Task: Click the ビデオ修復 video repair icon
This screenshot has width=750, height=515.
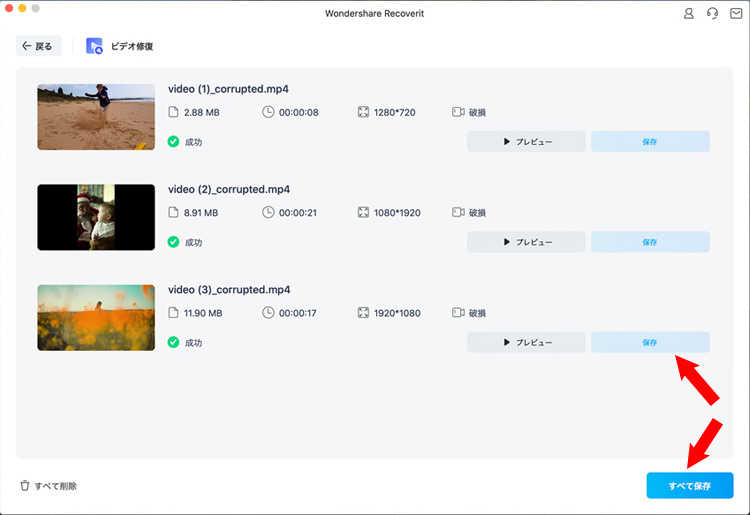Action: [95, 46]
